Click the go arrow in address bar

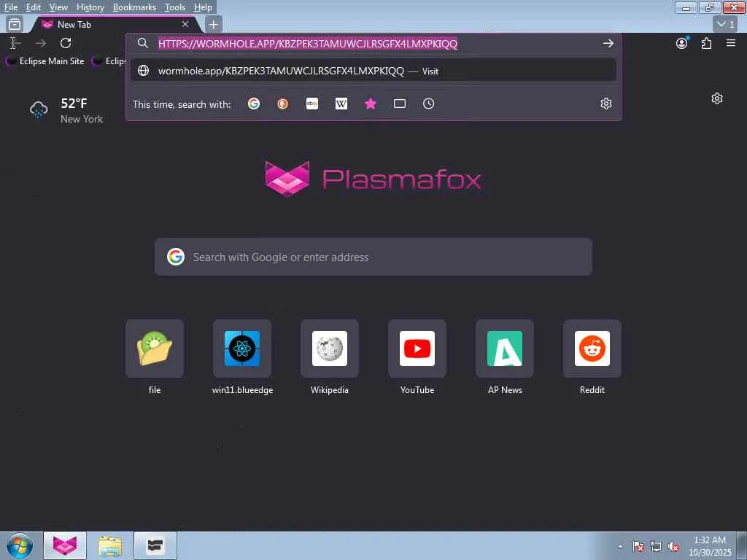point(608,43)
